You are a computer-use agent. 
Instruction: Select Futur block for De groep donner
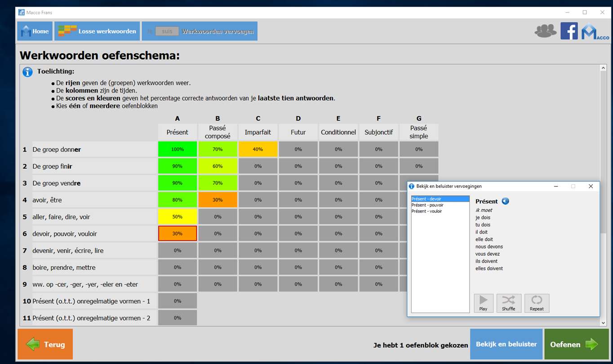point(298,149)
